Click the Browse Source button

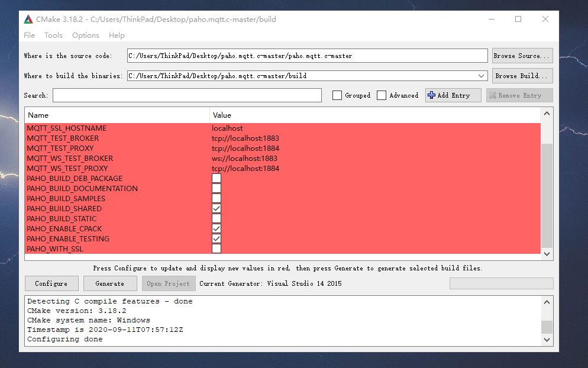522,56
